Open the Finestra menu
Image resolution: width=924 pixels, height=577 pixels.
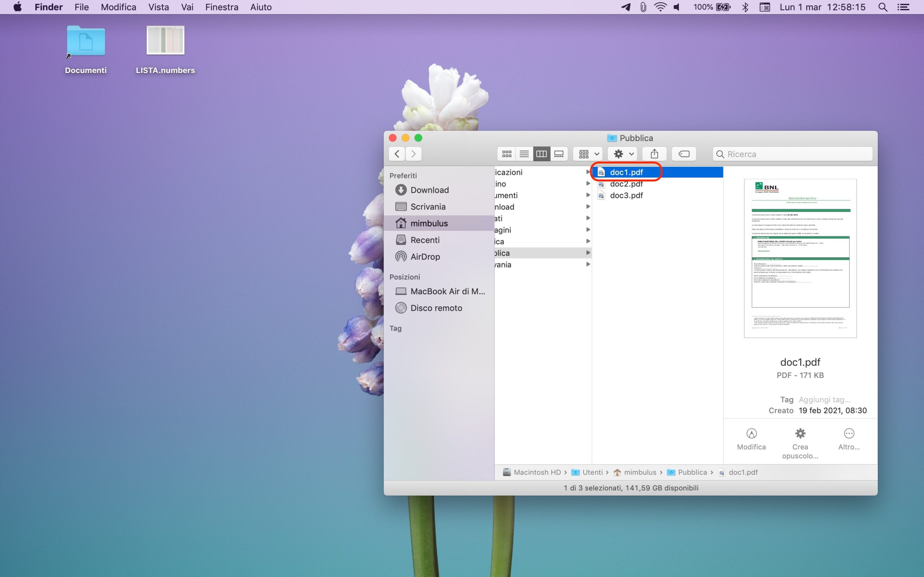coord(222,7)
